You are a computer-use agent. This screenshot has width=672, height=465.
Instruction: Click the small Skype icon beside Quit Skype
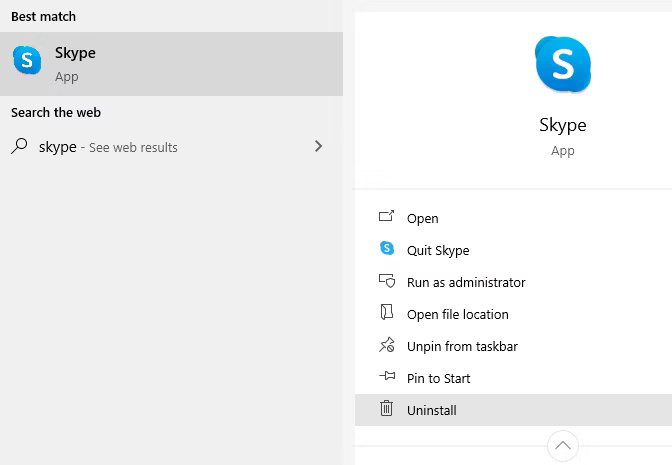point(387,248)
